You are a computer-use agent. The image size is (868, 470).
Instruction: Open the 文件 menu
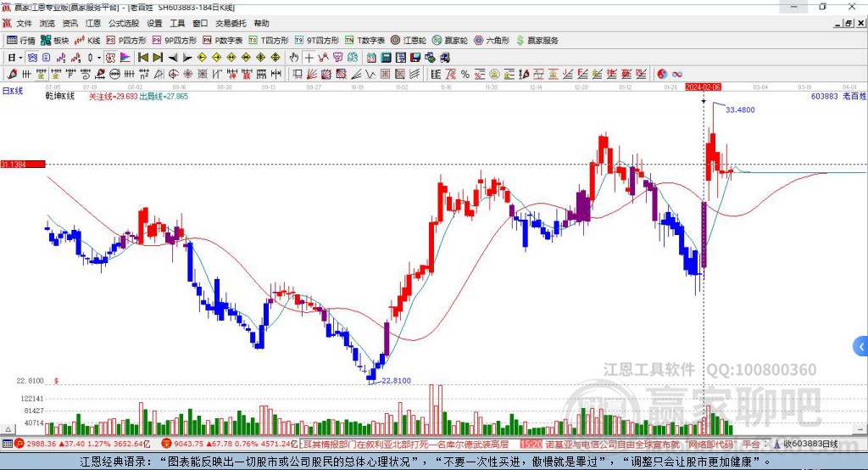(25, 23)
